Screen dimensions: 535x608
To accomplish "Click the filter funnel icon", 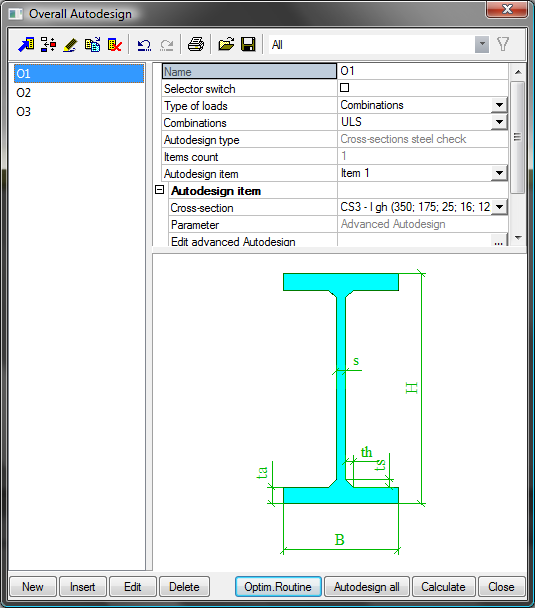I will [x=503, y=44].
